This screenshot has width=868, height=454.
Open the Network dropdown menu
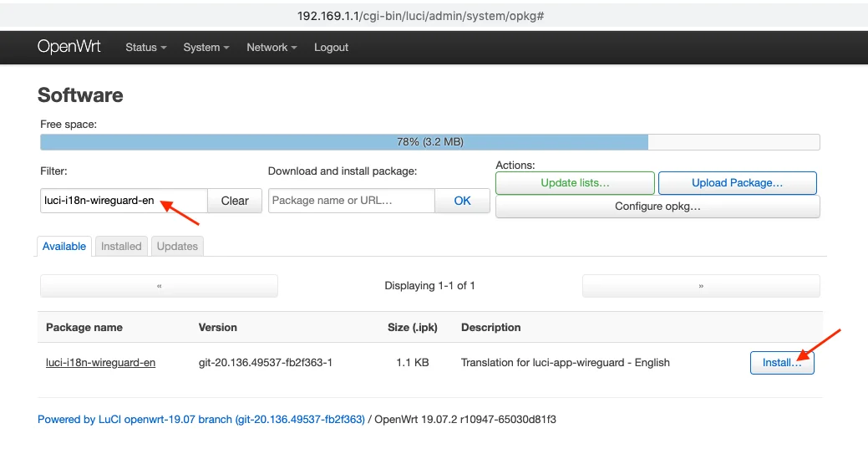tap(272, 48)
